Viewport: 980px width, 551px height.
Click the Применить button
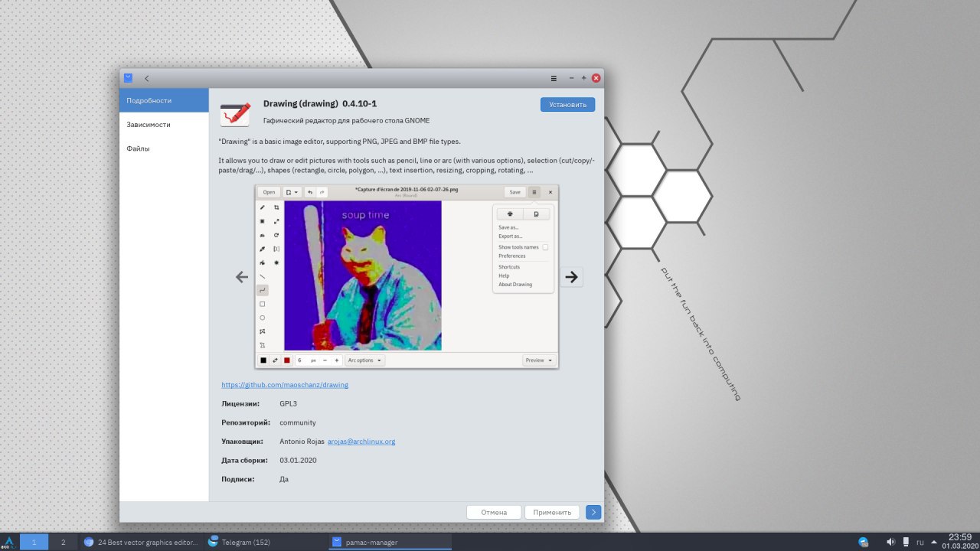(x=552, y=513)
